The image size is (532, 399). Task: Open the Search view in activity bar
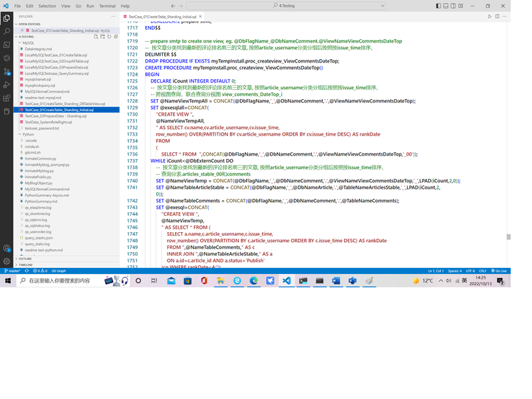click(x=7, y=31)
